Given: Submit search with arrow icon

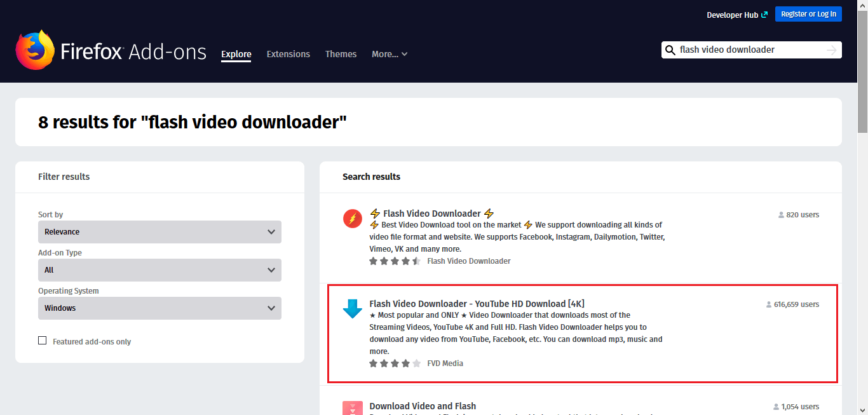Looking at the screenshot, I should [832, 50].
